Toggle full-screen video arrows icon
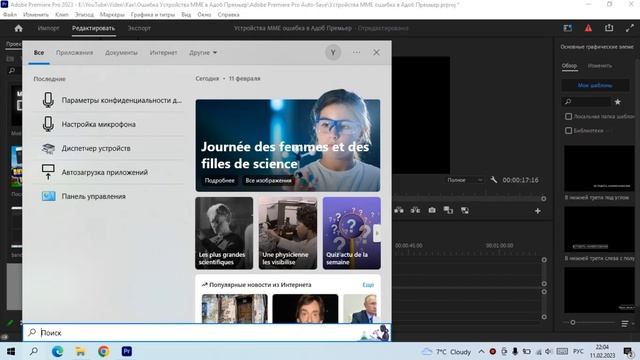The image size is (640, 360). pos(629,28)
